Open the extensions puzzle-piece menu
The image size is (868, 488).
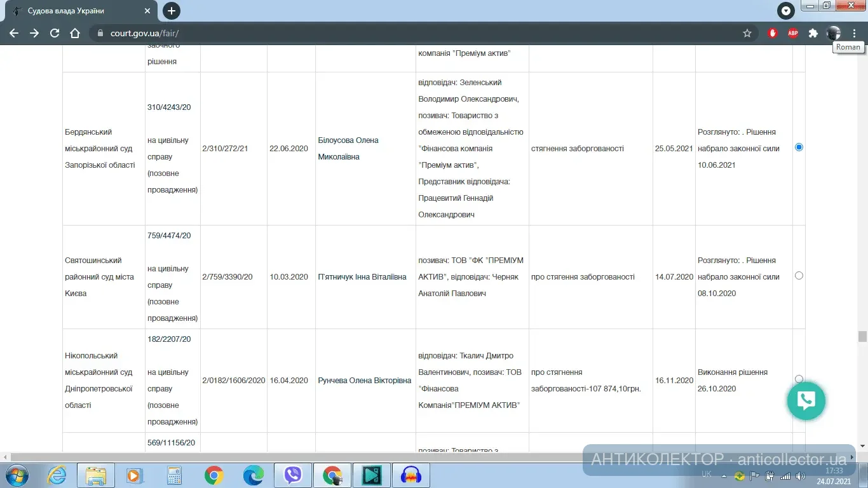click(x=813, y=32)
